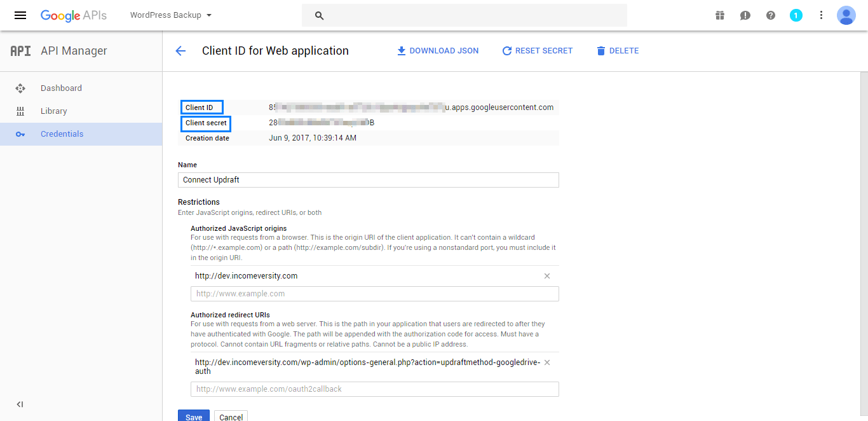Open the three-dot more options menu
The height and width of the screenshot is (421, 868).
click(x=821, y=15)
